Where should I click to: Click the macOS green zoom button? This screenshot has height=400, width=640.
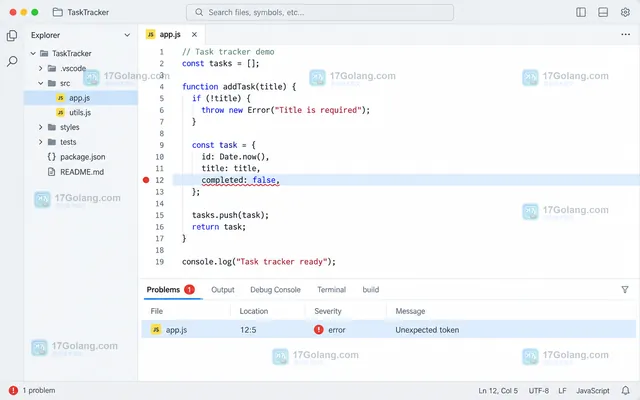tap(35, 12)
